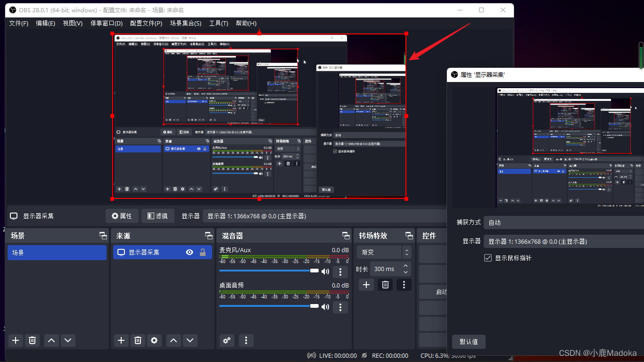This screenshot has width=644, height=362.
Task: Delete selected scene with trash icon
Action: click(x=32, y=340)
